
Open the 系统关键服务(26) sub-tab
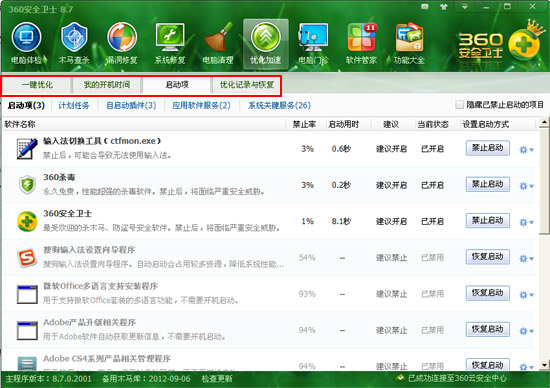279,105
